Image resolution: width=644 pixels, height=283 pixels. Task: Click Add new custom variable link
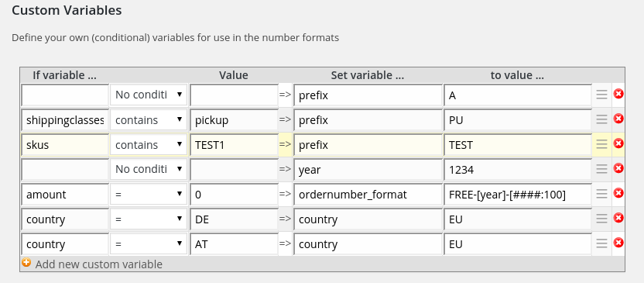98,264
